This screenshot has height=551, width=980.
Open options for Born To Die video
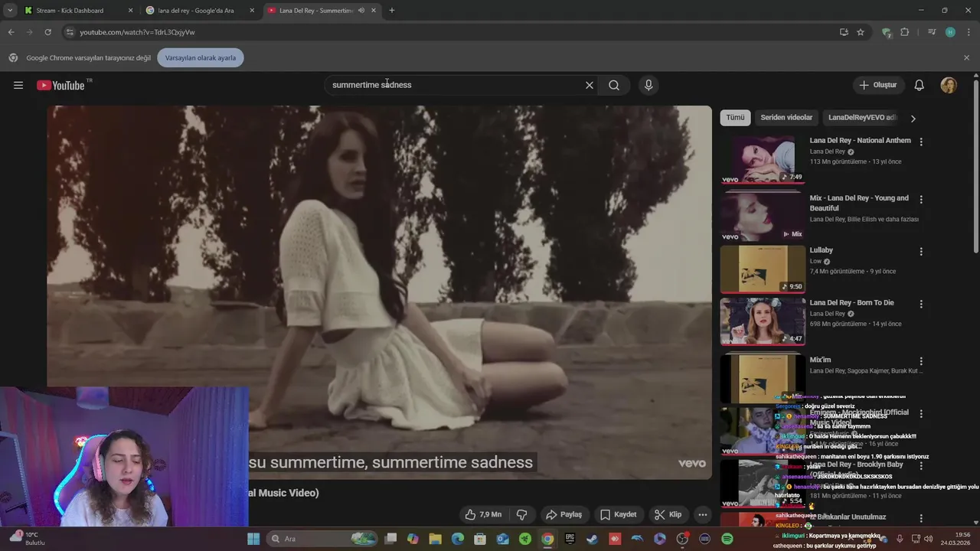point(921,304)
